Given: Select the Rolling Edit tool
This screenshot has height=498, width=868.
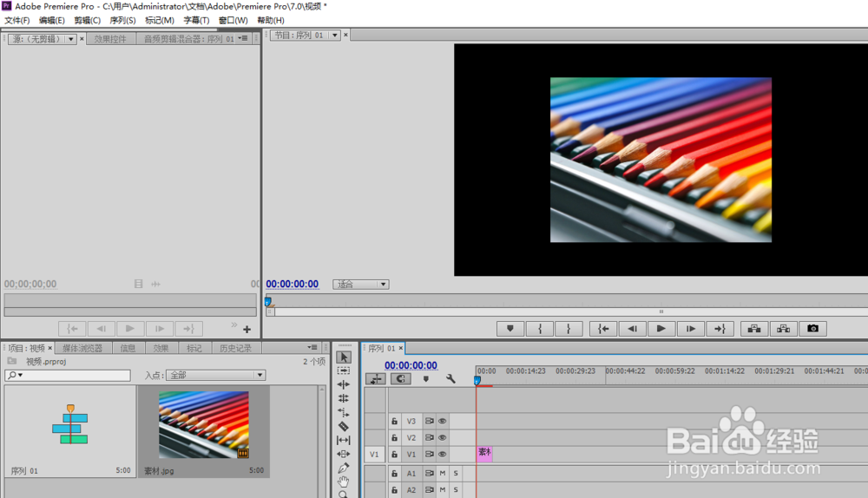Looking at the screenshot, I should pyautogui.click(x=343, y=398).
